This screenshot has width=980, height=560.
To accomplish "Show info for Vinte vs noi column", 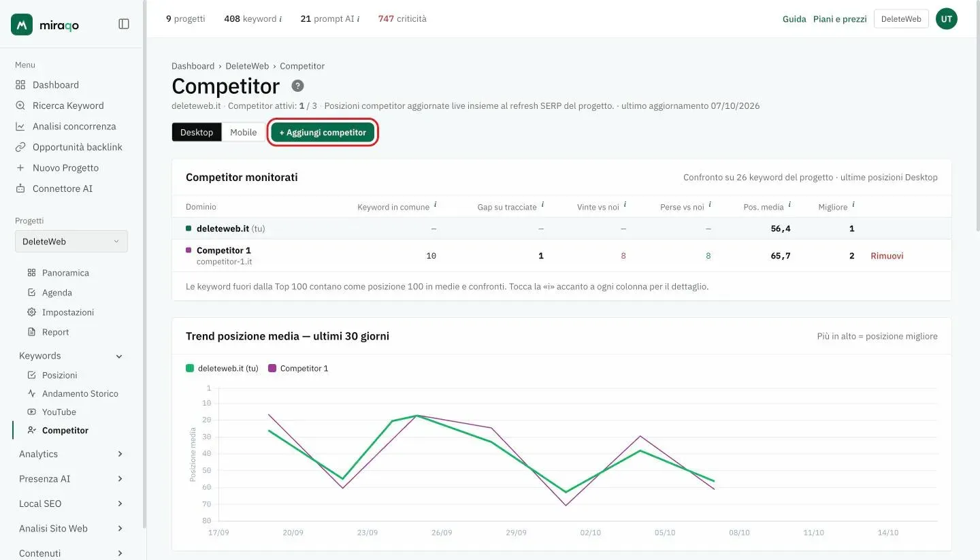I will pyautogui.click(x=625, y=205).
